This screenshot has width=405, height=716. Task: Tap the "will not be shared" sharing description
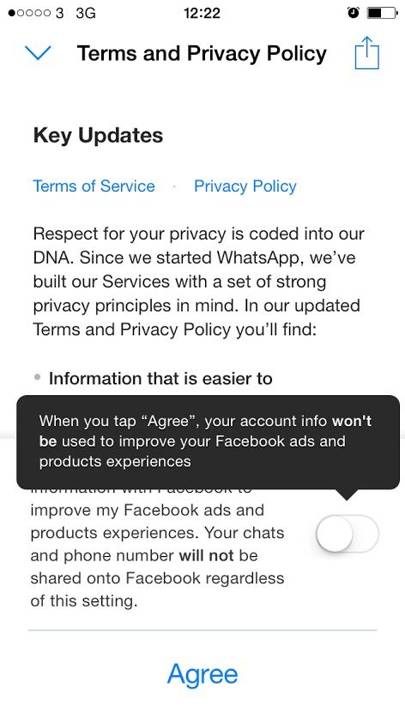tap(158, 555)
